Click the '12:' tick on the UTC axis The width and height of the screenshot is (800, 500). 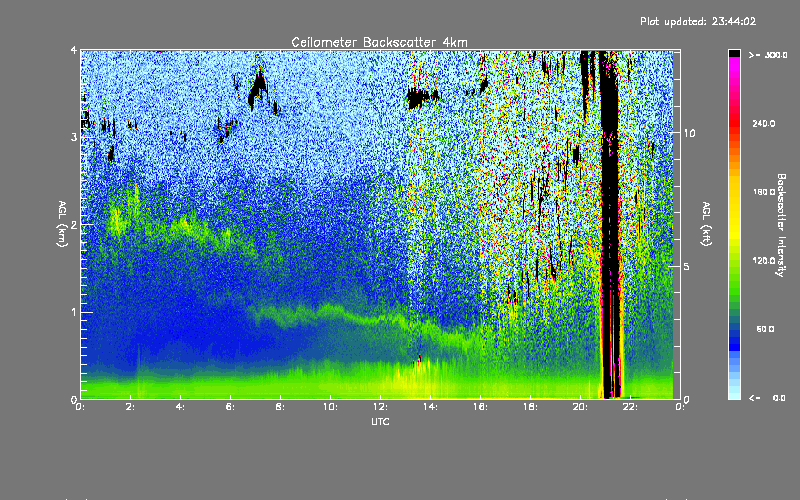click(380, 407)
